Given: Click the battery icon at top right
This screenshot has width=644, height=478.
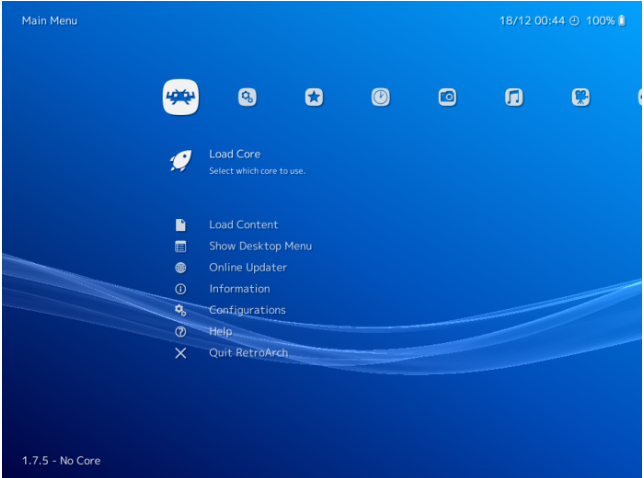Looking at the screenshot, I should pos(622,21).
